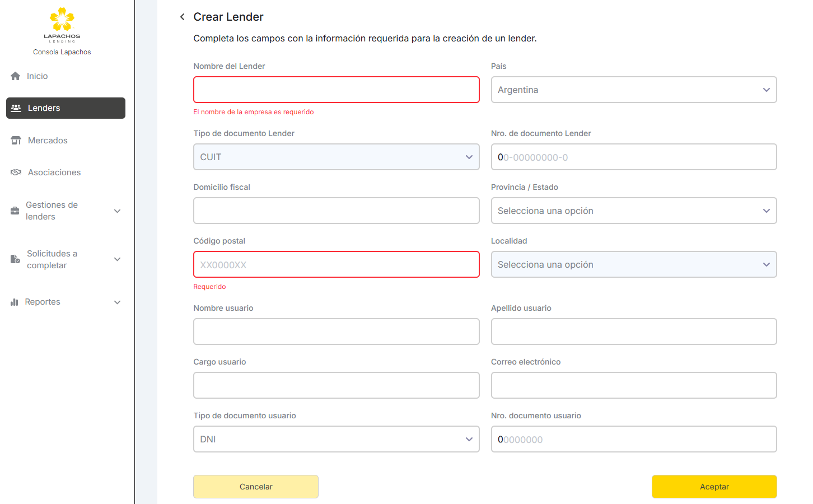
Task: Click the Asociaciones handshake icon
Action: click(x=16, y=172)
